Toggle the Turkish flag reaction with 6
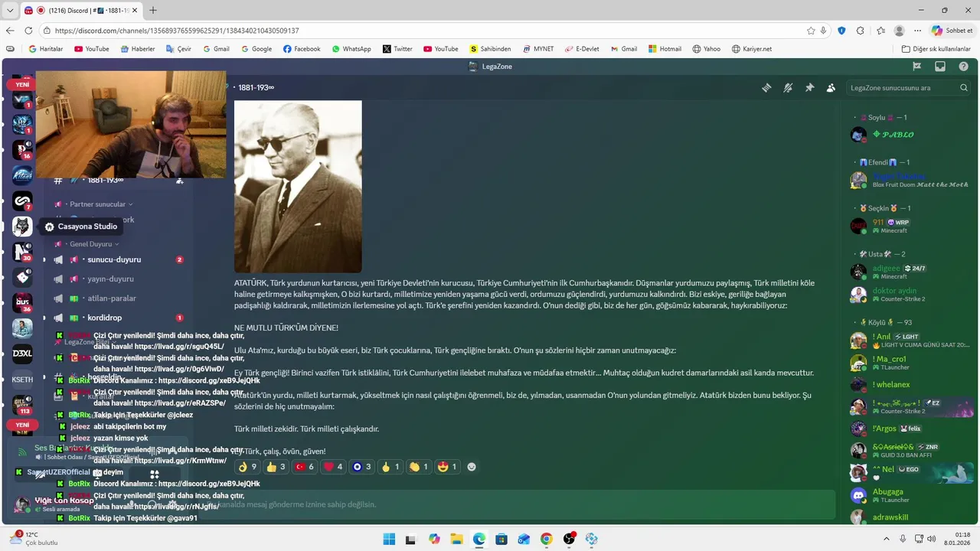Viewport: 980px width, 551px height. (x=305, y=467)
